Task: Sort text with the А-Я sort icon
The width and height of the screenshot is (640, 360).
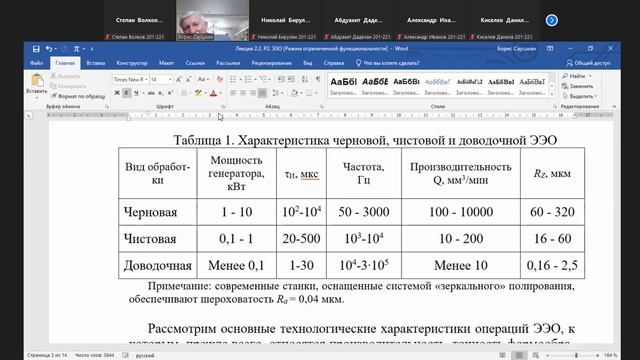Action: tap(305, 79)
